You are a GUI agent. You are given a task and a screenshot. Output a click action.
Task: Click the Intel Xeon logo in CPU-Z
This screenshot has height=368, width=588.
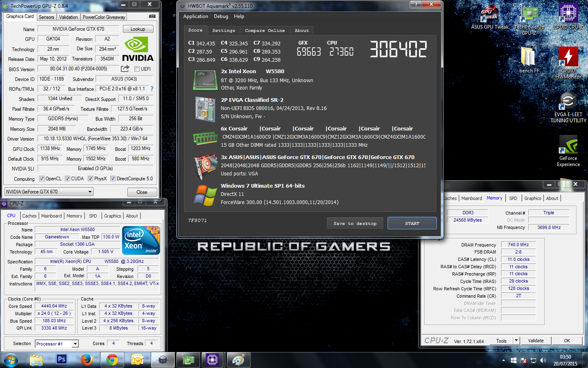(141, 241)
